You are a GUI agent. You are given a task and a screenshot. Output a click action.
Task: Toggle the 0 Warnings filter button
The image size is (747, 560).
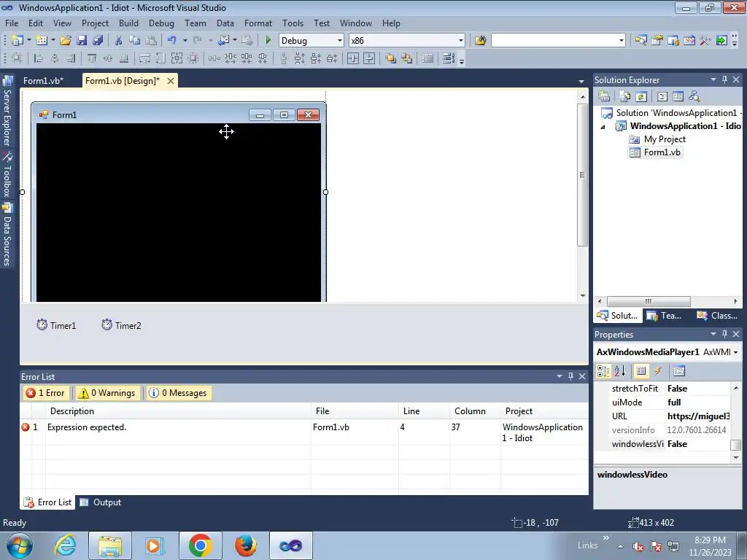108,393
